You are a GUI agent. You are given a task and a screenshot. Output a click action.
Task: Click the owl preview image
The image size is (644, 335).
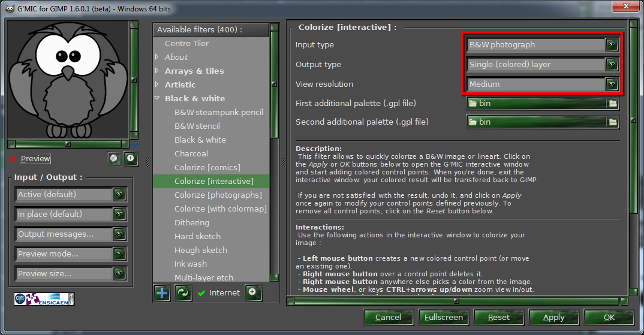68,80
